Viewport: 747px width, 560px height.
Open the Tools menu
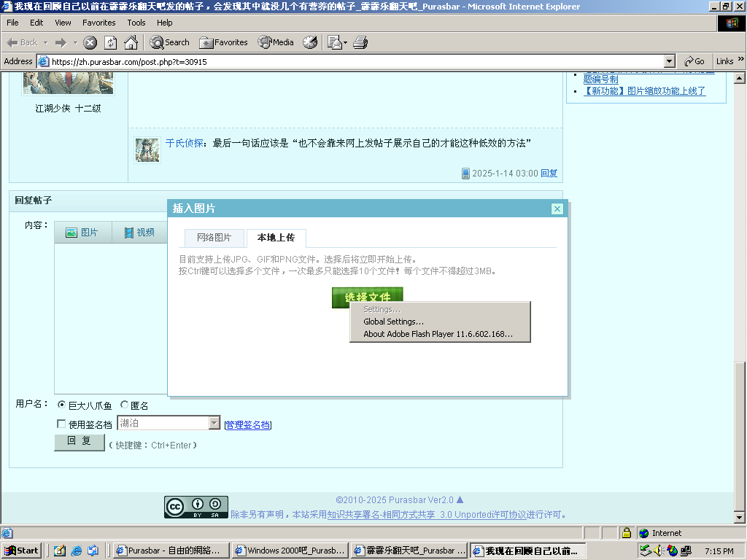click(136, 23)
